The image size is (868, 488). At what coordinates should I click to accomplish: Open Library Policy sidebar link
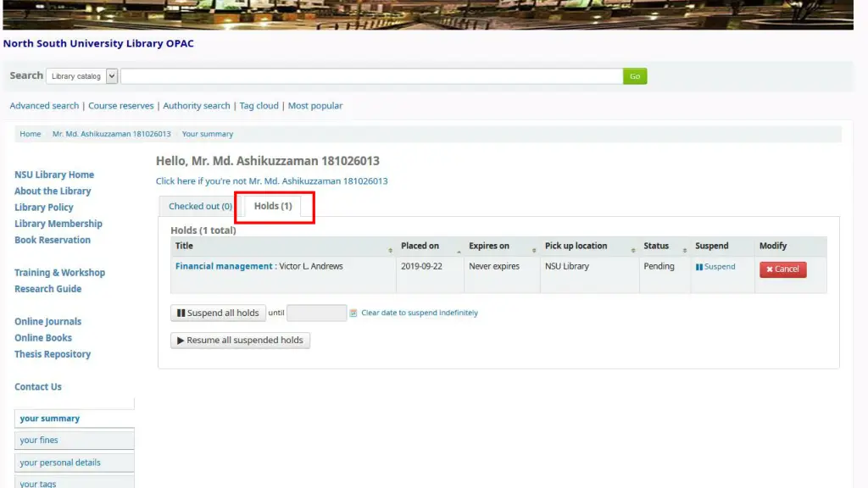pos(44,208)
